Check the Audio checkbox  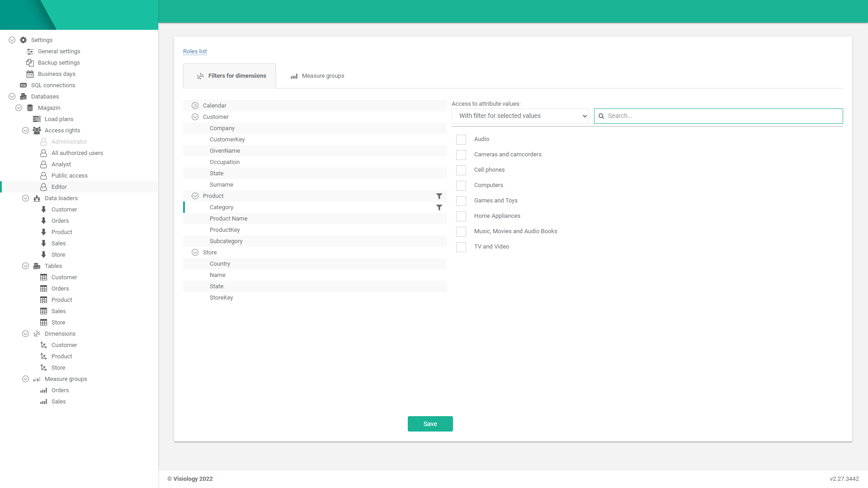tap(461, 140)
